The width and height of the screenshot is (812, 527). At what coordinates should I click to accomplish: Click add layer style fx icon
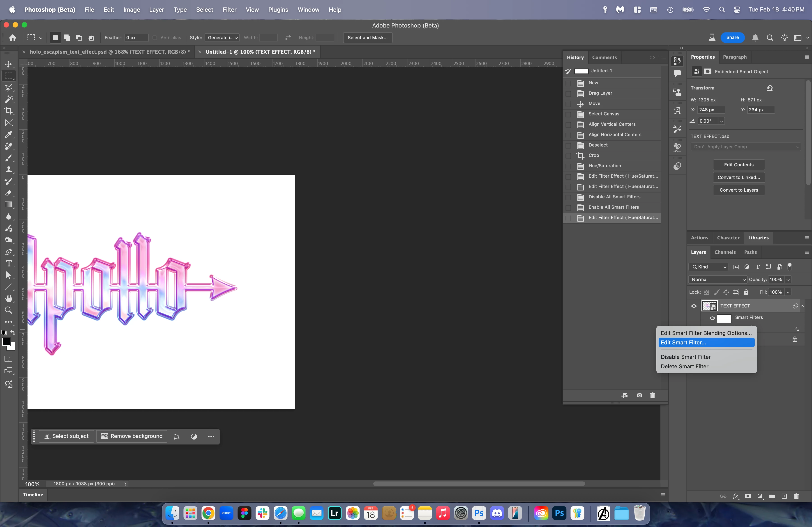(736, 496)
